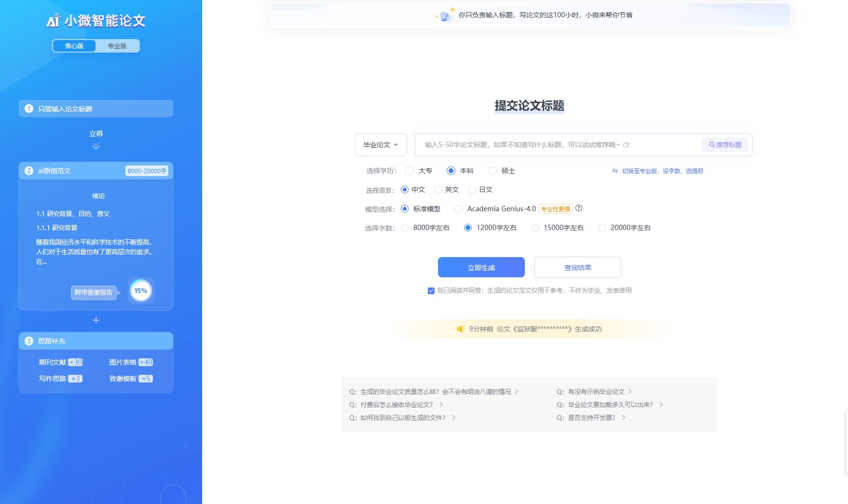Click the 立即生成 button

[x=480, y=267]
